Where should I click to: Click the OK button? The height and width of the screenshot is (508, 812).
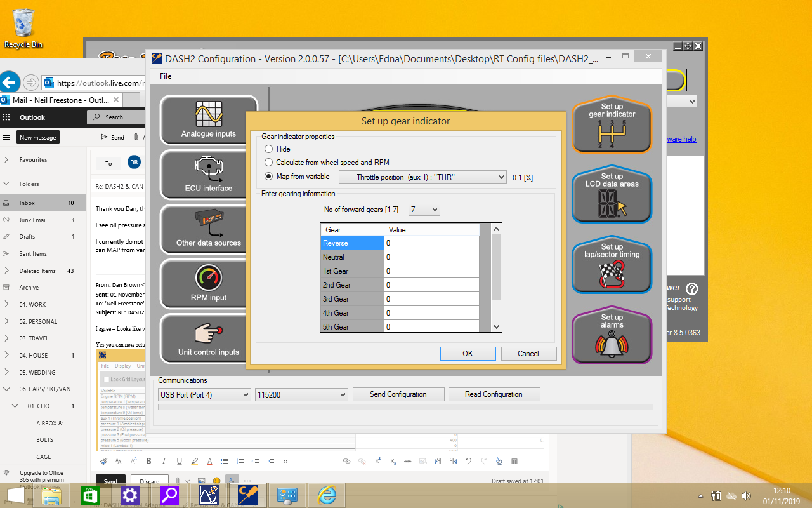468,354
